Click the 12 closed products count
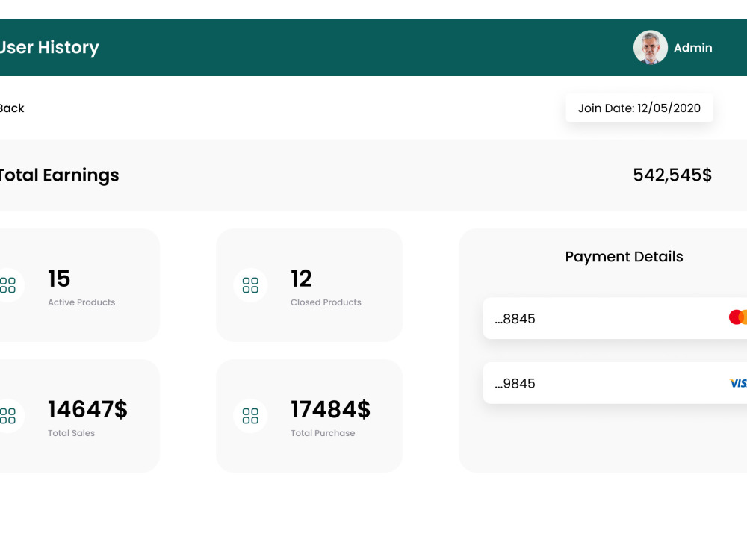Screen dimensions: 747x560 [301, 279]
